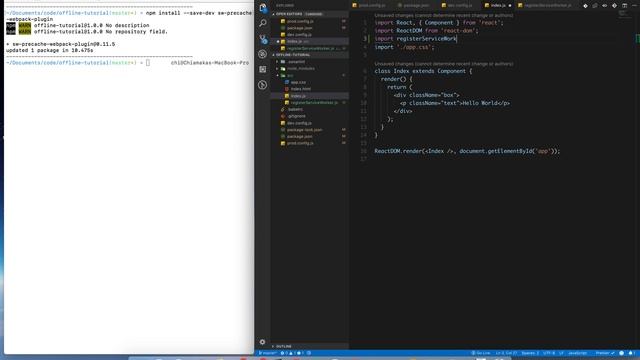Place cursor after 'registerServiceWork' on line 3
Viewport: 640px width, 360px height.
456,39
